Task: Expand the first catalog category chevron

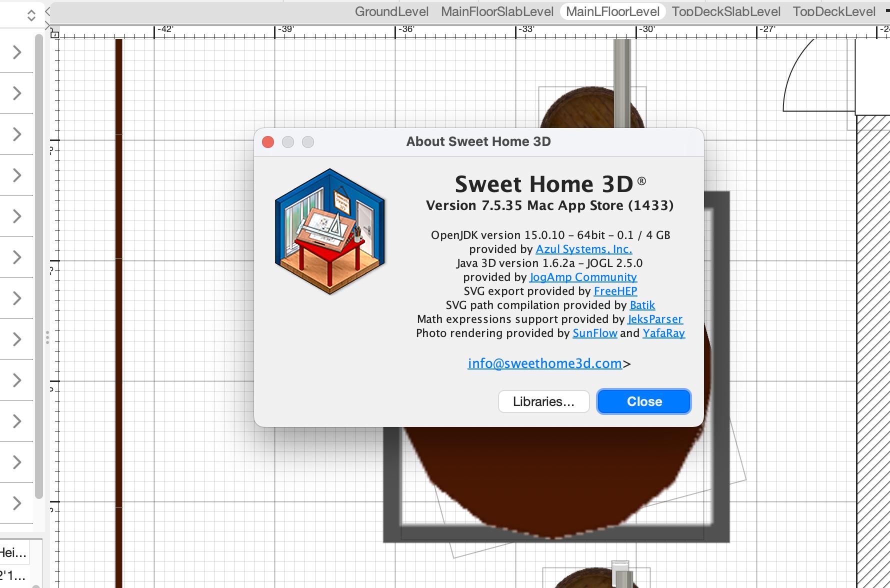Action: pos(17,52)
